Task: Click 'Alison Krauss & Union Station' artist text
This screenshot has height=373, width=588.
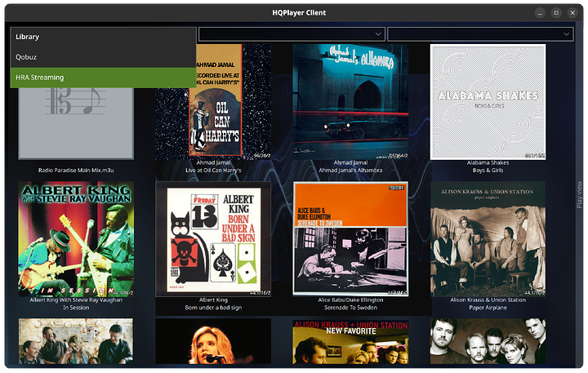Action: pos(488,300)
